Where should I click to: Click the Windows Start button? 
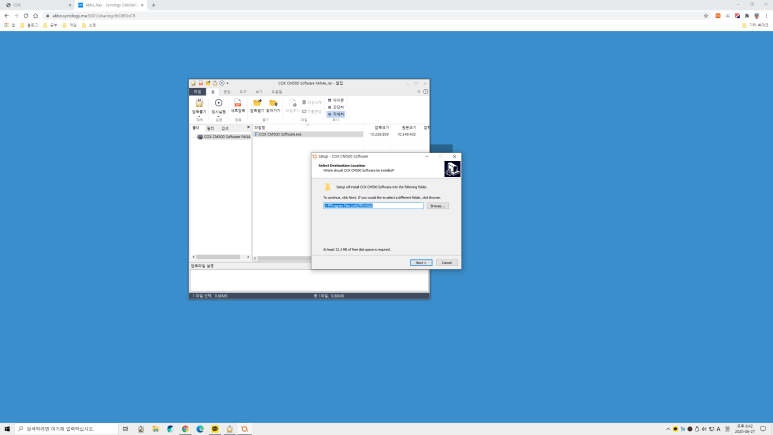pyautogui.click(x=7, y=429)
